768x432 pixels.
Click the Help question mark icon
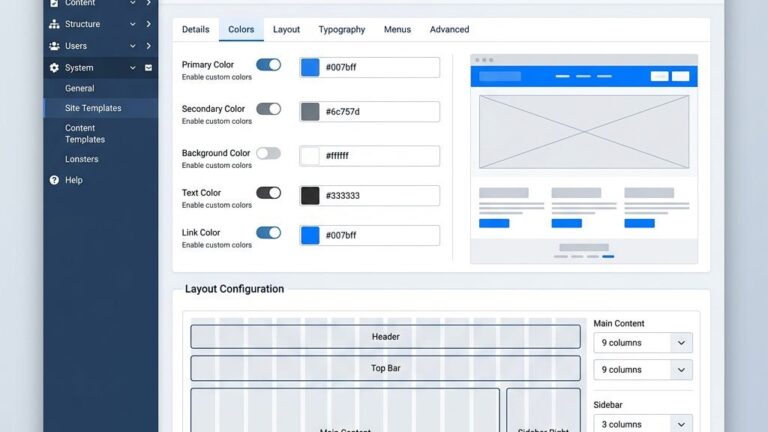54,180
